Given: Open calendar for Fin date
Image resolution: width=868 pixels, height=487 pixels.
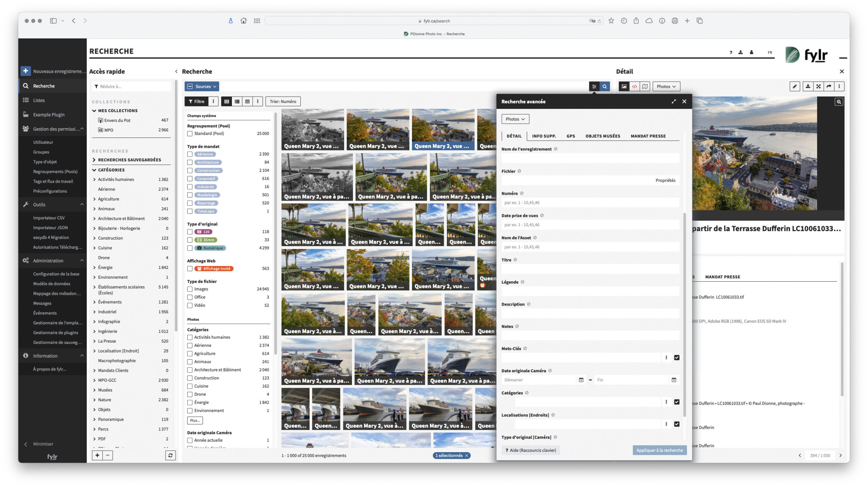Looking at the screenshot, I should pyautogui.click(x=674, y=380).
